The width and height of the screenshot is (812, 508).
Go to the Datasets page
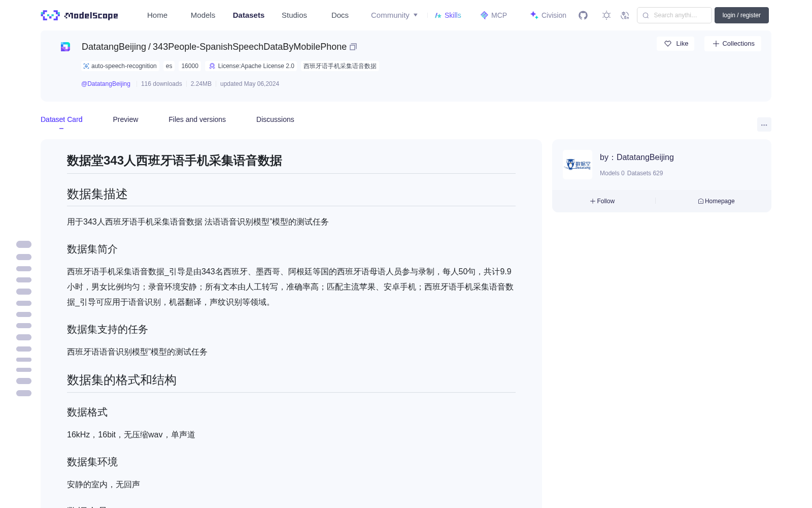pos(249,15)
